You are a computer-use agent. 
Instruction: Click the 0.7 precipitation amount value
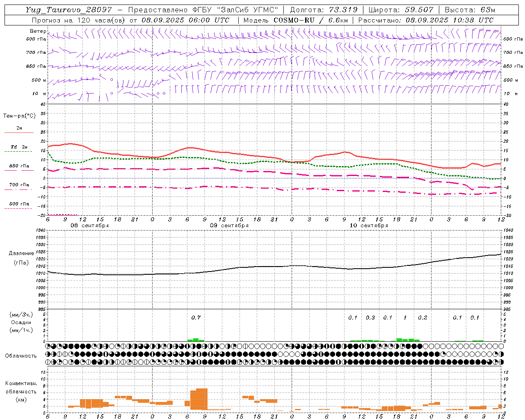196,317
